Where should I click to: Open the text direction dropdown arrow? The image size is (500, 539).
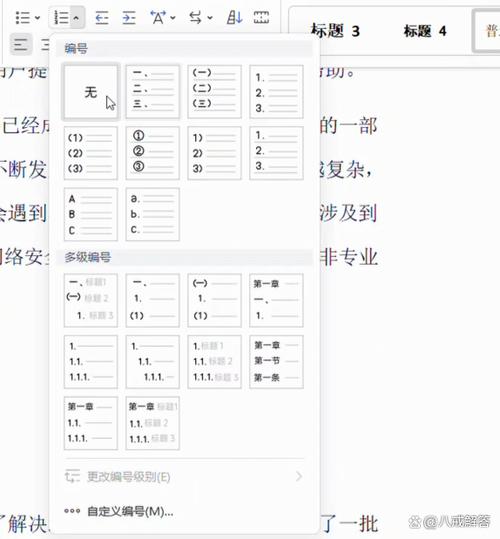point(210,18)
